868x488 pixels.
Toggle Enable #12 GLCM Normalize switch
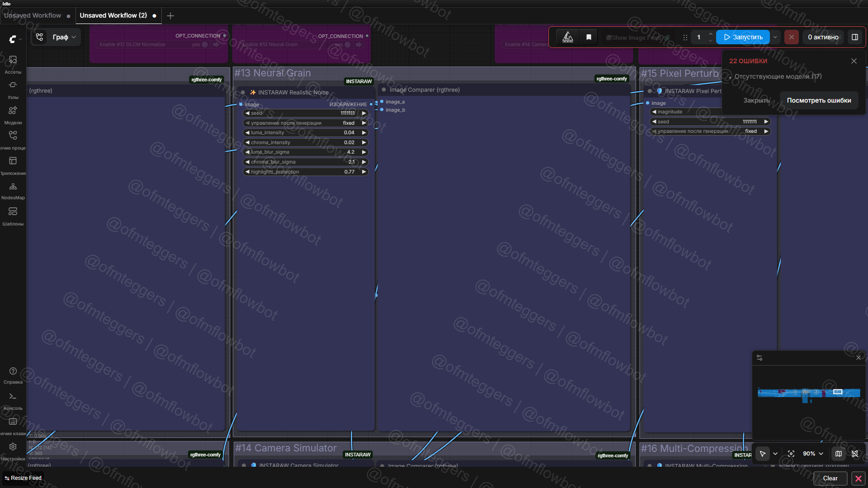click(x=205, y=44)
